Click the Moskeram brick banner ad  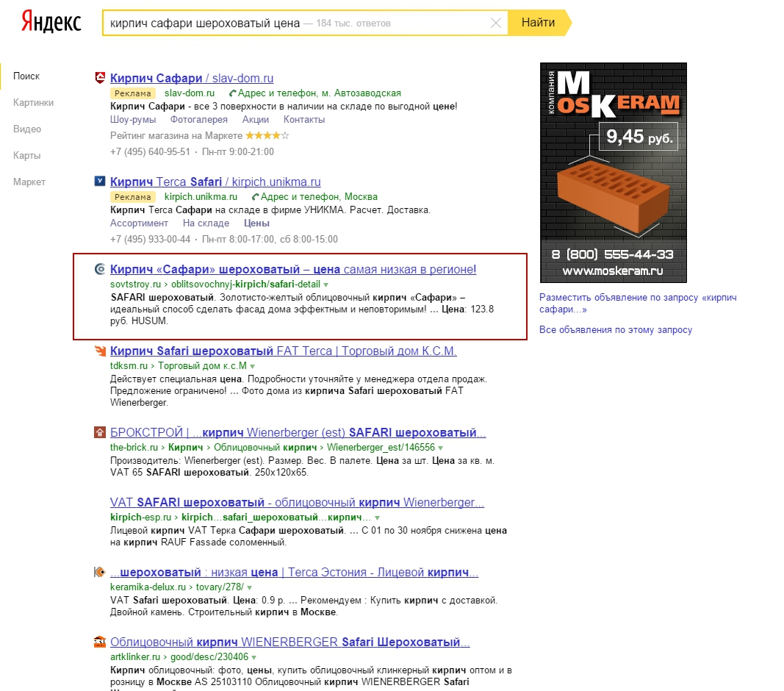[x=614, y=173]
